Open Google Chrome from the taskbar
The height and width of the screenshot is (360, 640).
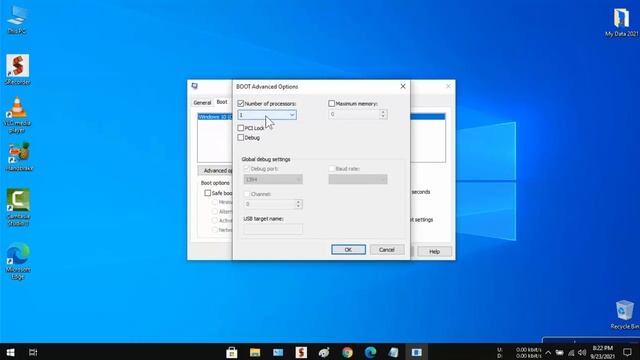click(x=347, y=352)
